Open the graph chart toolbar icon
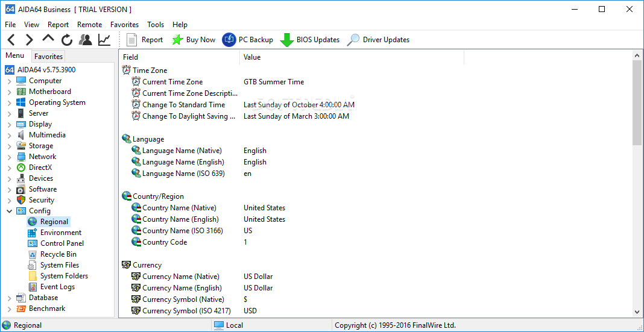644x332 pixels. (x=104, y=40)
